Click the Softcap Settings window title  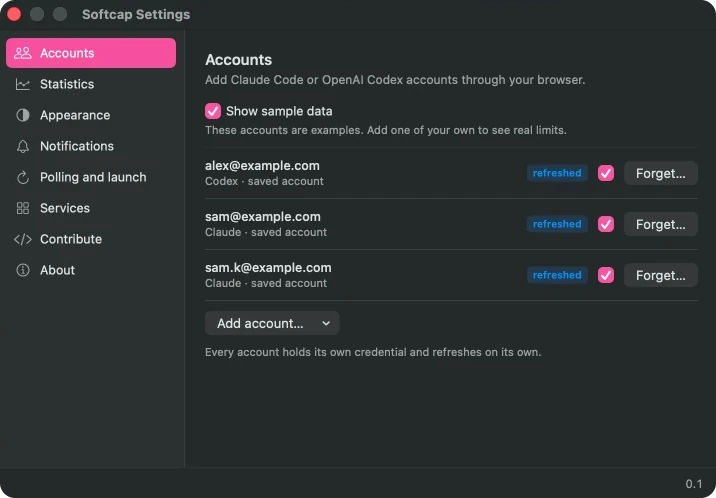pyautogui.click(x=136, y=15)
